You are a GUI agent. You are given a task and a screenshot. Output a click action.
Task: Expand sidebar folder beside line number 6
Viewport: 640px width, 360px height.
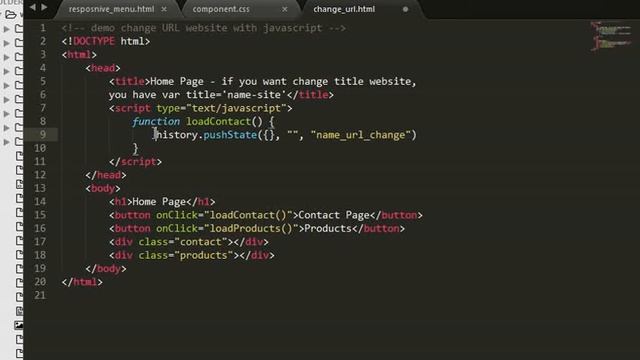[7, 100]
